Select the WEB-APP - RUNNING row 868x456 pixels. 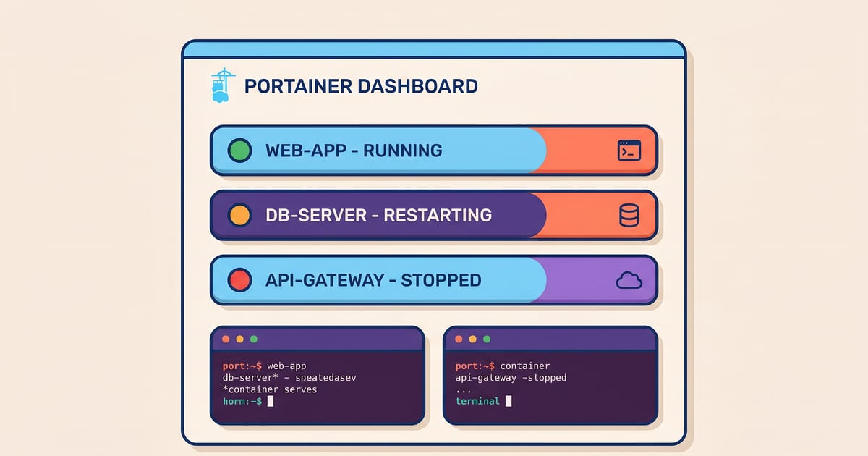tap(434, 151)
